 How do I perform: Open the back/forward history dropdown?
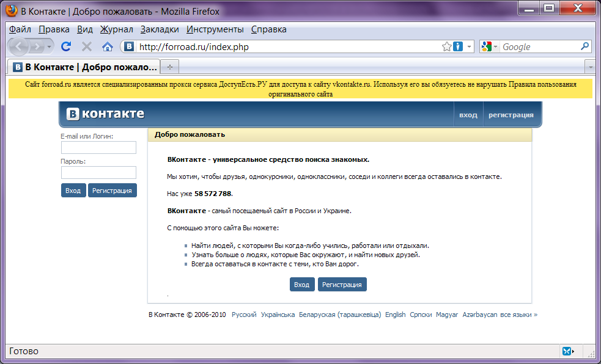(49, 47)
